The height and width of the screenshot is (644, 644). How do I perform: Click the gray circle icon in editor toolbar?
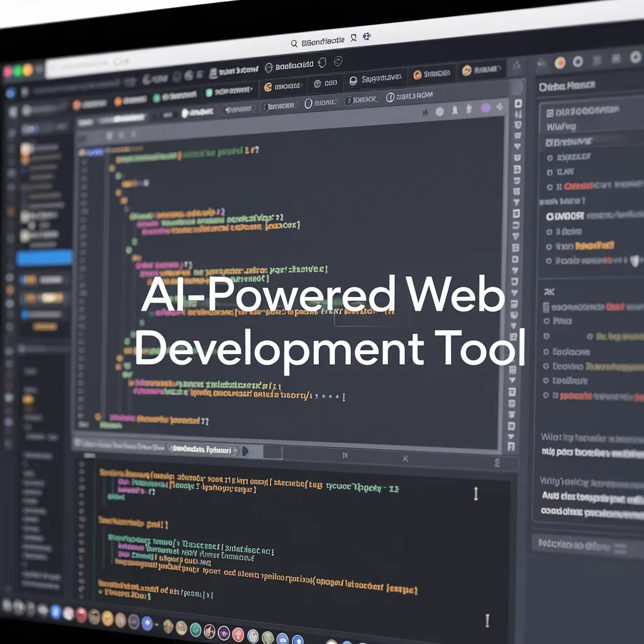coord(440,111)
